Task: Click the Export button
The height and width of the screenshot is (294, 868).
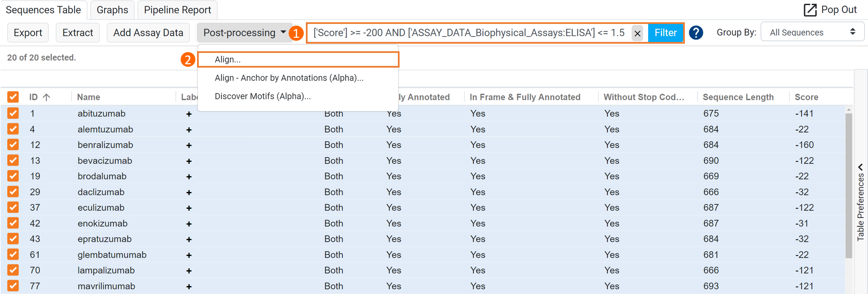Action: tap(28, 33)
